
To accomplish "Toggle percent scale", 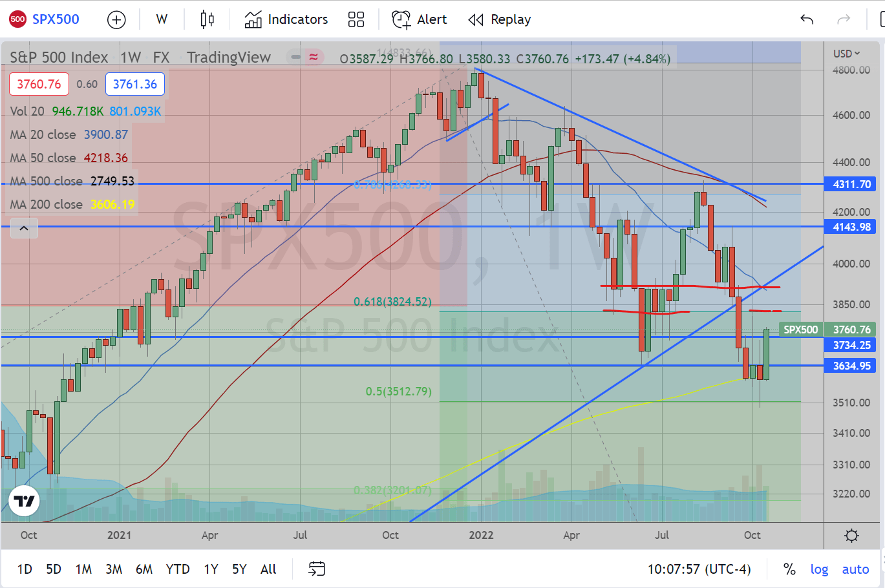I will coord(789,569).
